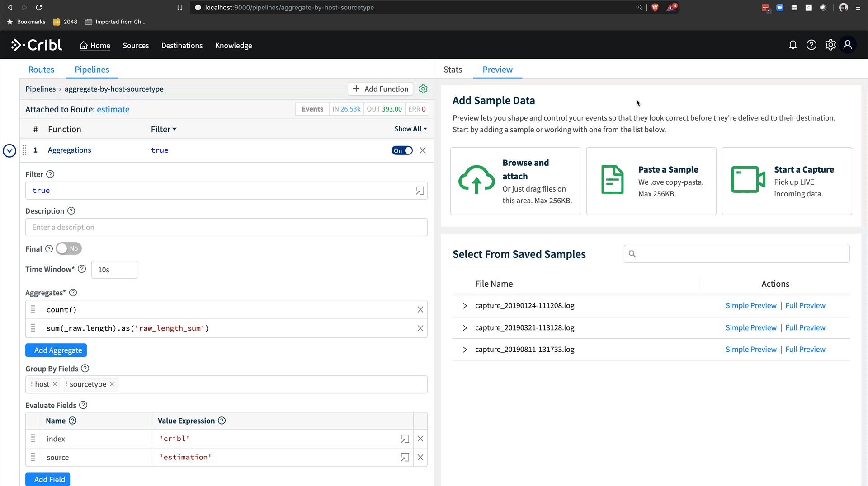Click the help question mark icon in header
The width and height of the screenshot is (868, 486).
811,45
